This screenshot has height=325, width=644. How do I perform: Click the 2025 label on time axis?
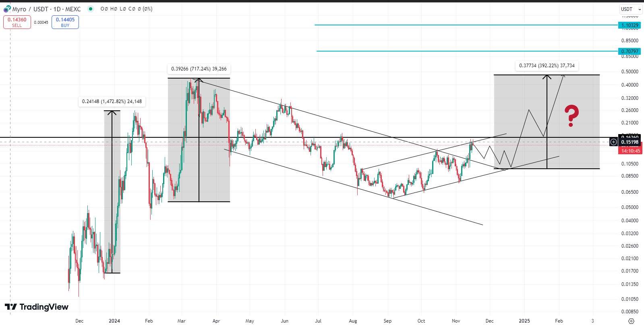(x=524, y=321)
